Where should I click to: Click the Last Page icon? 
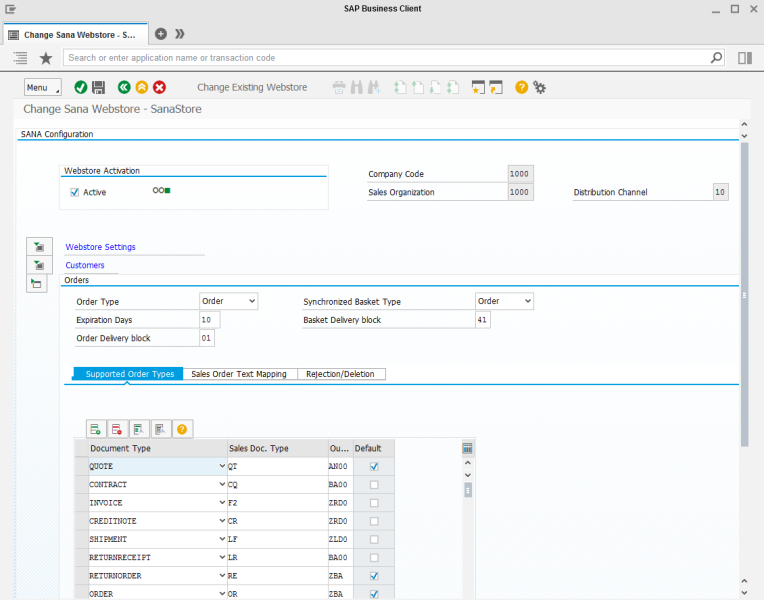click(x=453, y=87)
